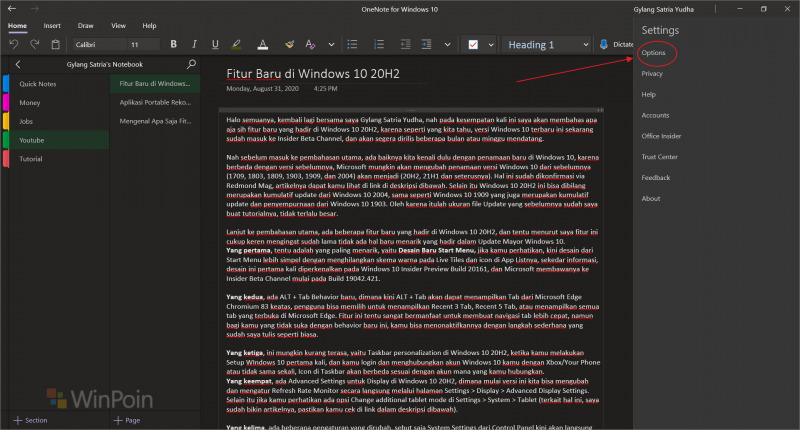Image resolution: width=800 pixels, height=430 pixels.
Task: Open the Calibri font name box
Action: pyautogui.click(x=99, y=44)
